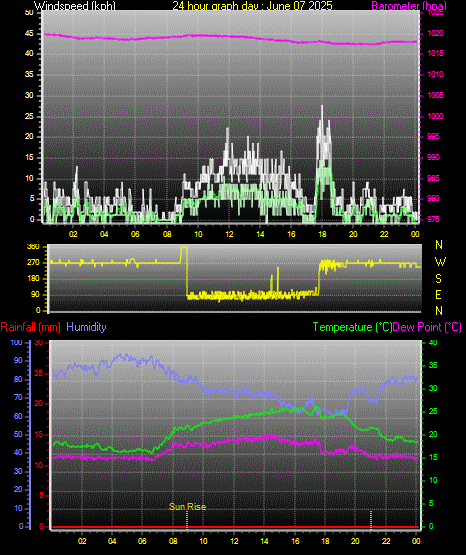Screen dimensions: 466x555
Task: Click the 1020 barometer scale value
Action: point(436,33)
